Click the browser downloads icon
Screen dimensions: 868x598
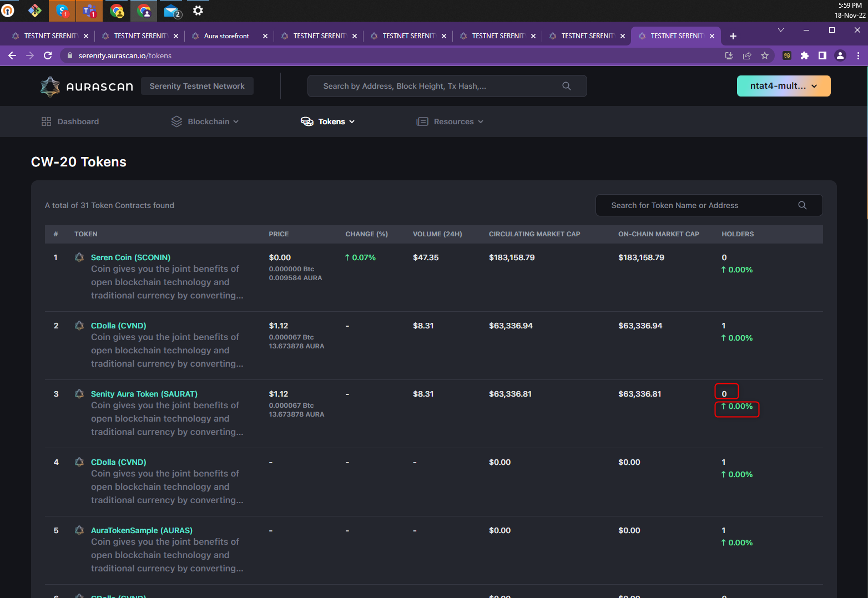pyautogui.click(x=729, y=55)
